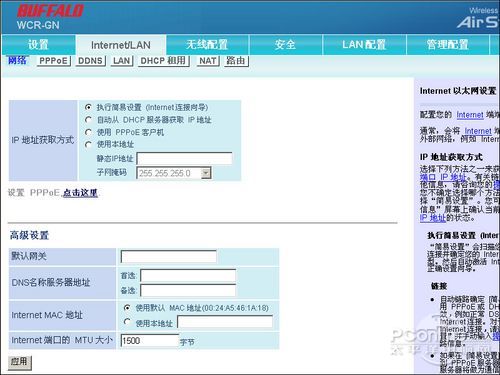Choose automatic DHCP server IP option
The image size is (500, 375).
[x=88, y=120]
